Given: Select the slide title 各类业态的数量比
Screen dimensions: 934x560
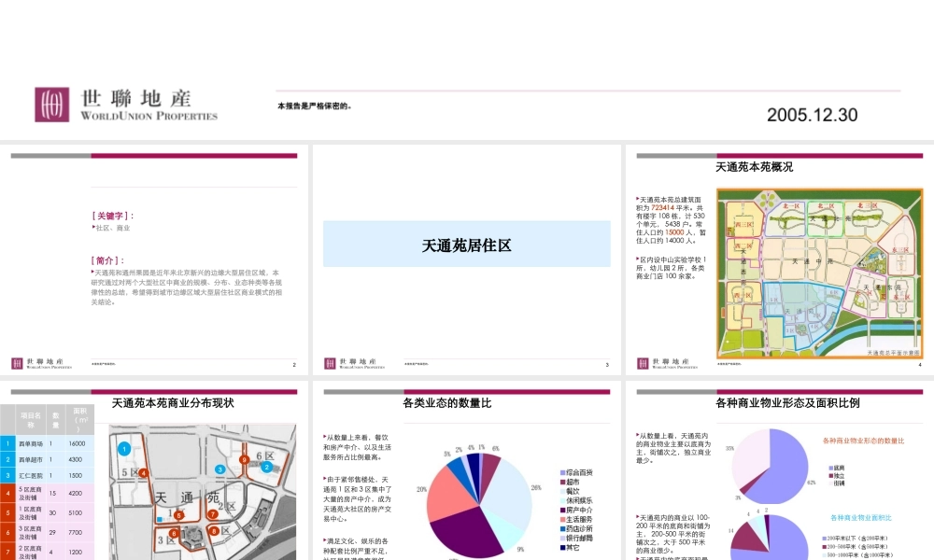Looking at the screenshot, I should 446,403.
